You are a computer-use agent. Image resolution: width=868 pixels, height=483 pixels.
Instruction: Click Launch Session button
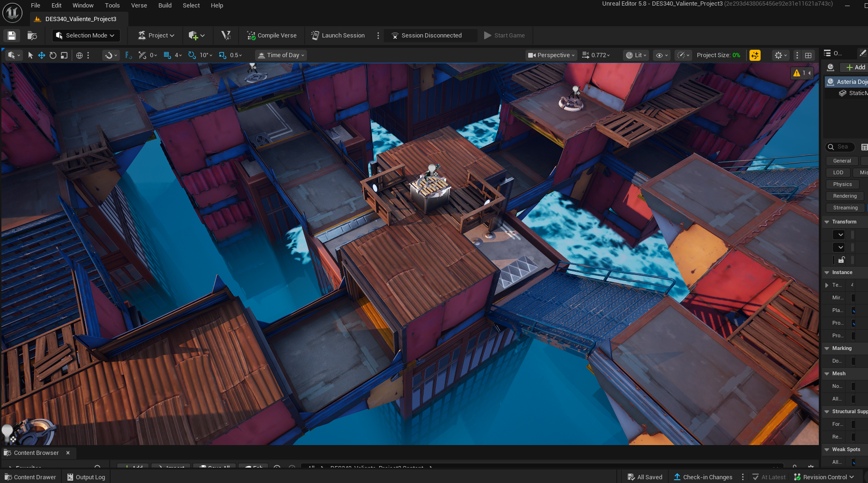tap(338, 36)
